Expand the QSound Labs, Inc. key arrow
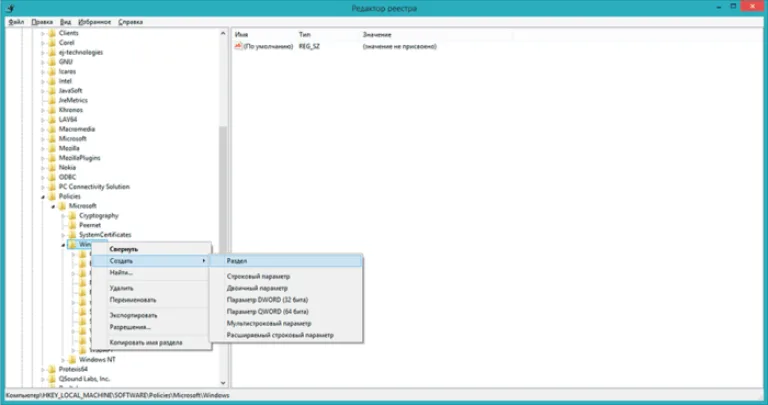The height and width of the screenshot is (405, 768). (x=43, y=379)
